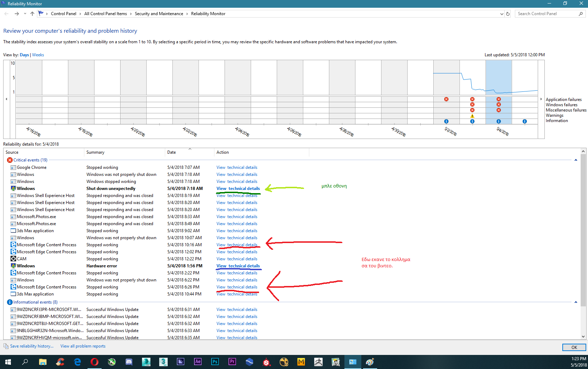The image size is (588, 369).
Task: Click the details list scrollbar up arrow
Action: [583, 152]
